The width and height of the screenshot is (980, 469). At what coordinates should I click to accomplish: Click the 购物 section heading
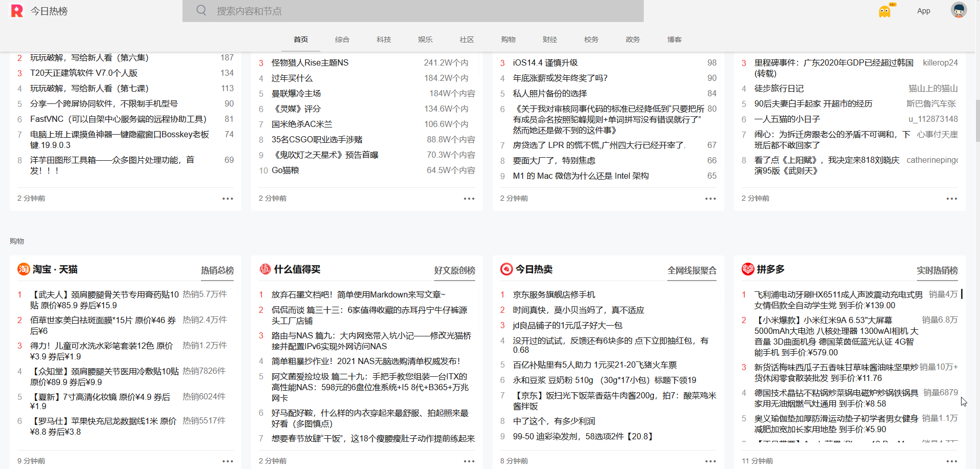click(x=17, y=241)
